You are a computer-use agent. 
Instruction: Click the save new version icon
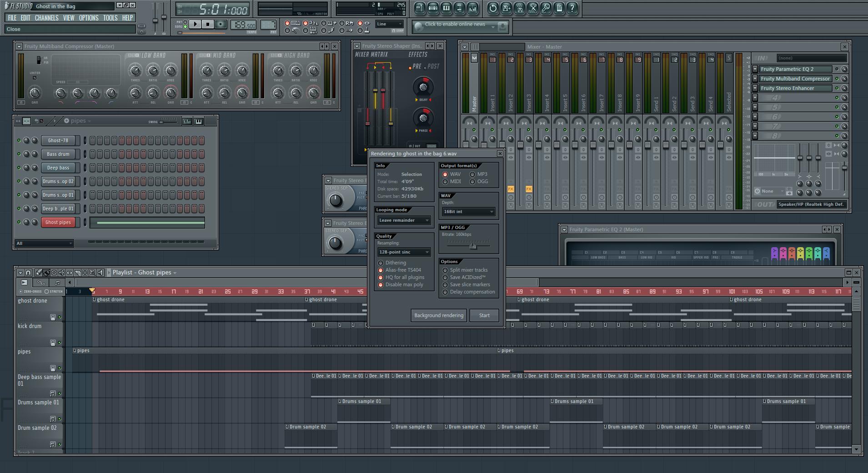506,8
